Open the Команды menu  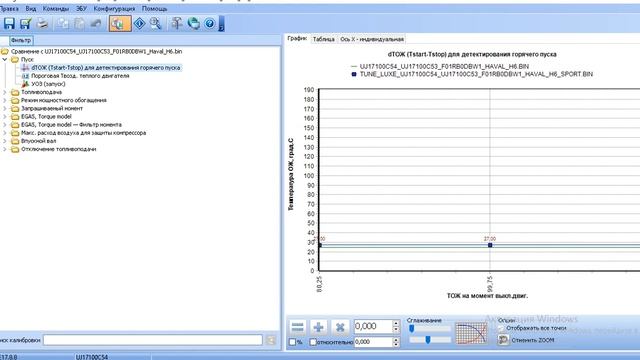coord(56,9)
